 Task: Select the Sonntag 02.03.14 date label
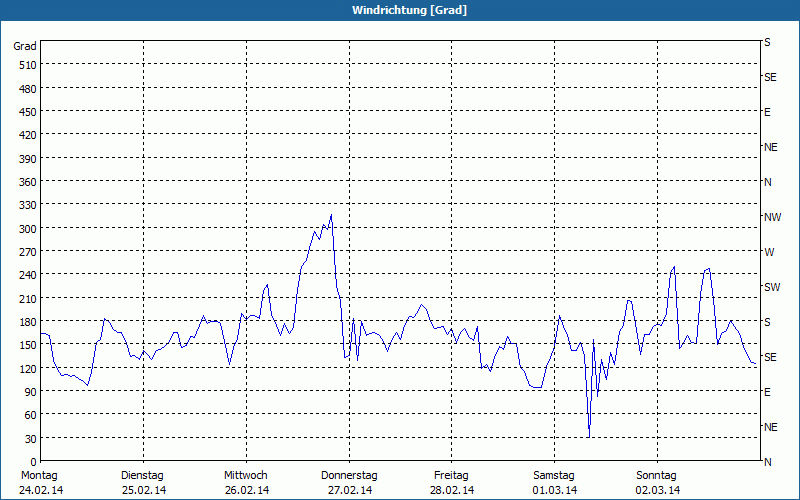click(657, 483)
